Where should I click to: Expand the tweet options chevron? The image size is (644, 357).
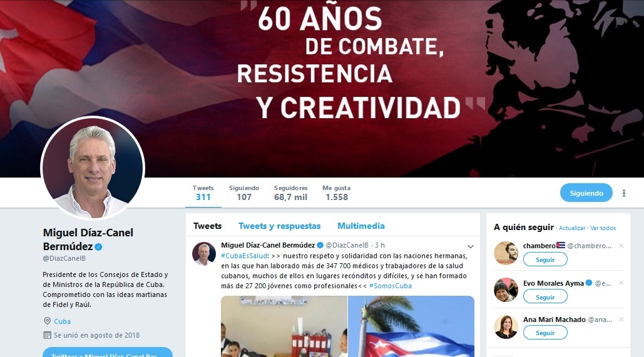tap(471, 246)
